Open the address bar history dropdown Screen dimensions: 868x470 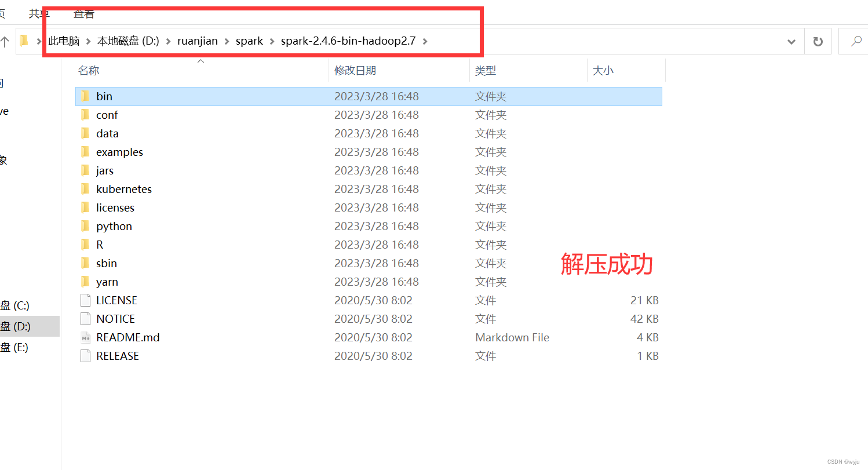pos(792,42)
